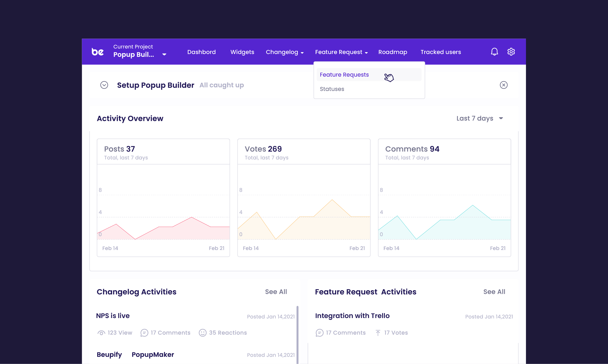This screenshot has height=364, width=608.
Task: Expand the Changelog nav dropdown
Action: pyautogui.click(x=284, y=52)
